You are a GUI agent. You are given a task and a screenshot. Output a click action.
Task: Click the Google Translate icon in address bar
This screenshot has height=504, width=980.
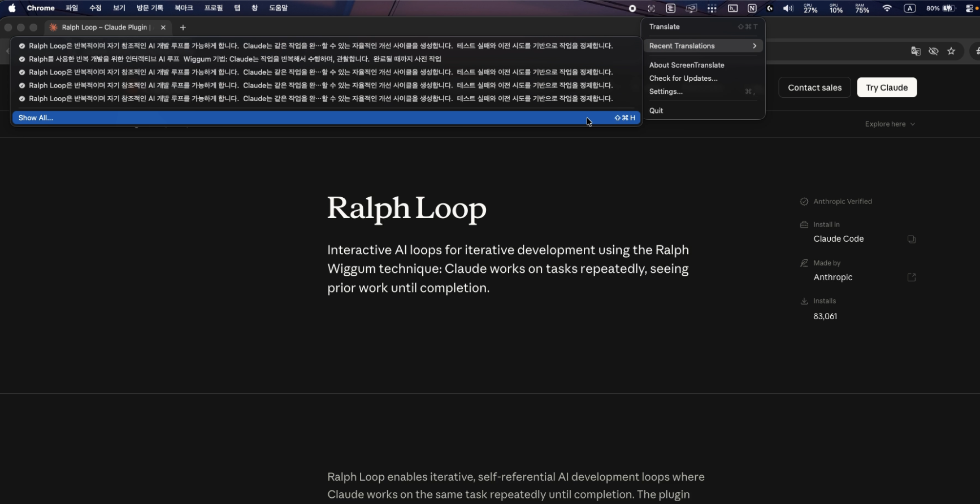916,51
